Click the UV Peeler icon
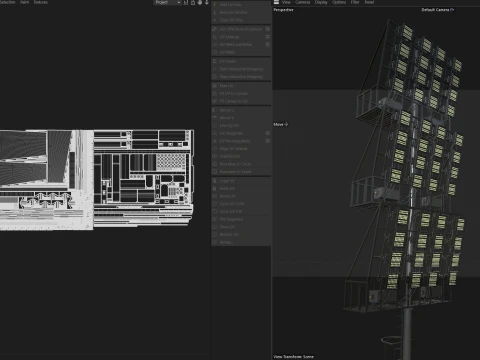This screenshot has height=360, width=480. click(x=215, y=61)
